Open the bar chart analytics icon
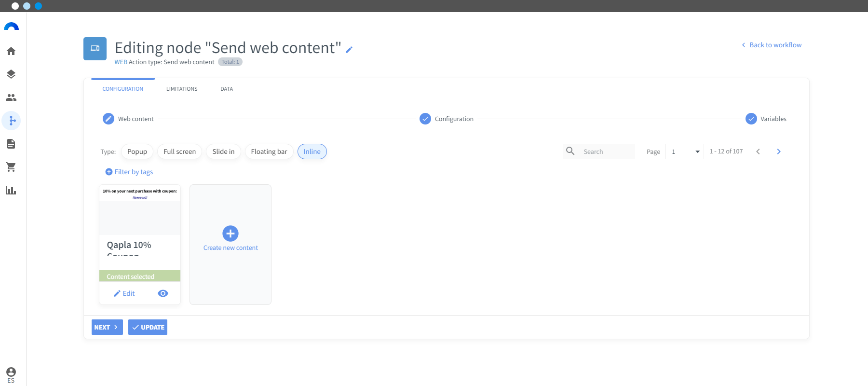Viewport: 868px width, 386px height. click(11, 190)
